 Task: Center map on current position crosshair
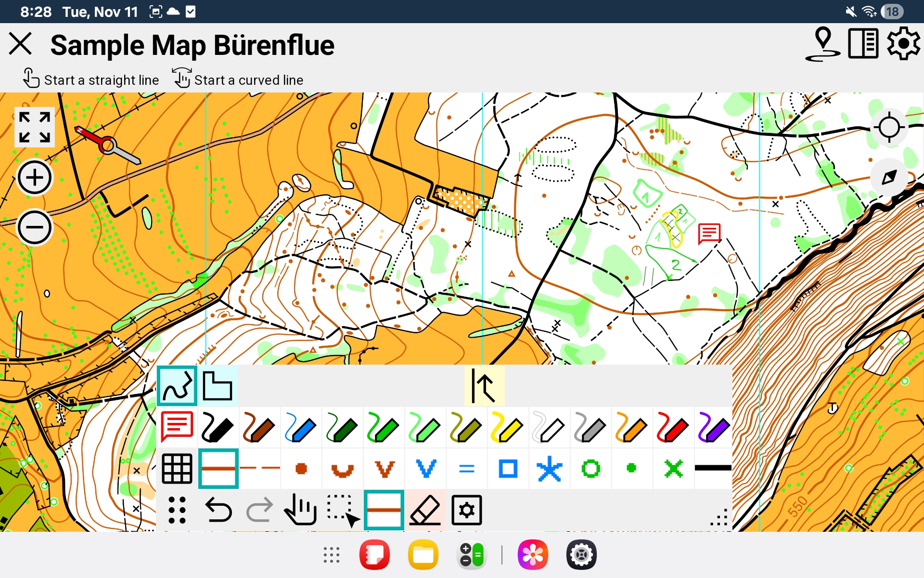(x=889, y=128)
